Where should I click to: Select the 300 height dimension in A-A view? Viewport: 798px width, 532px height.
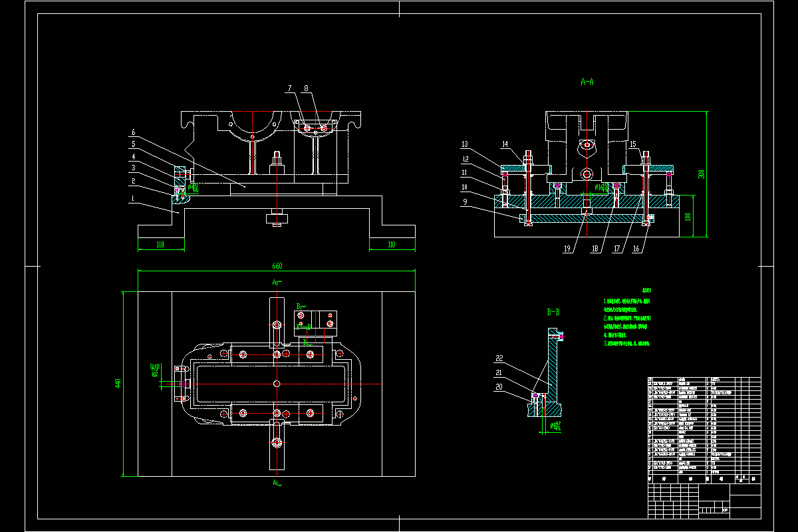[x=701, y=174]
